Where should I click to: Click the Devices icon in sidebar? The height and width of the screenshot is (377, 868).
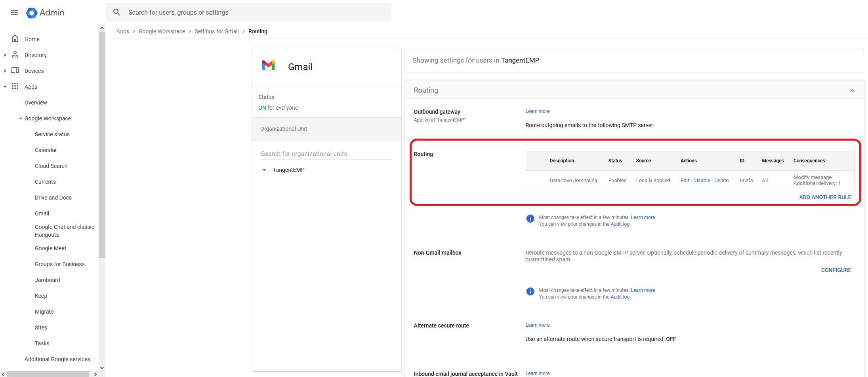coord(15,70)
